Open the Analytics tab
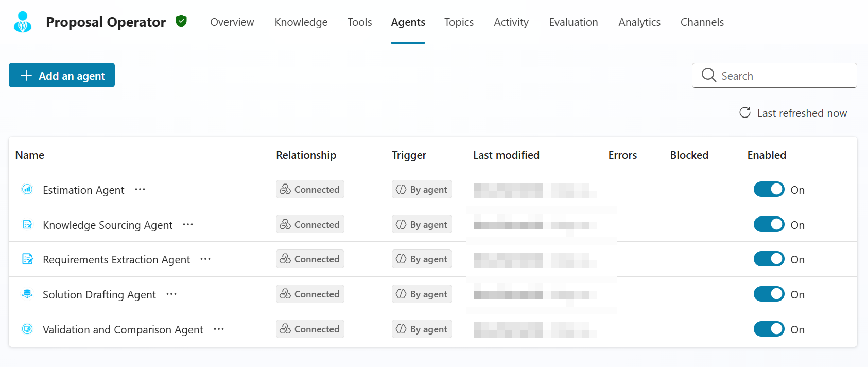The width and height of the screenshot is (868, 367). point(639,22)
